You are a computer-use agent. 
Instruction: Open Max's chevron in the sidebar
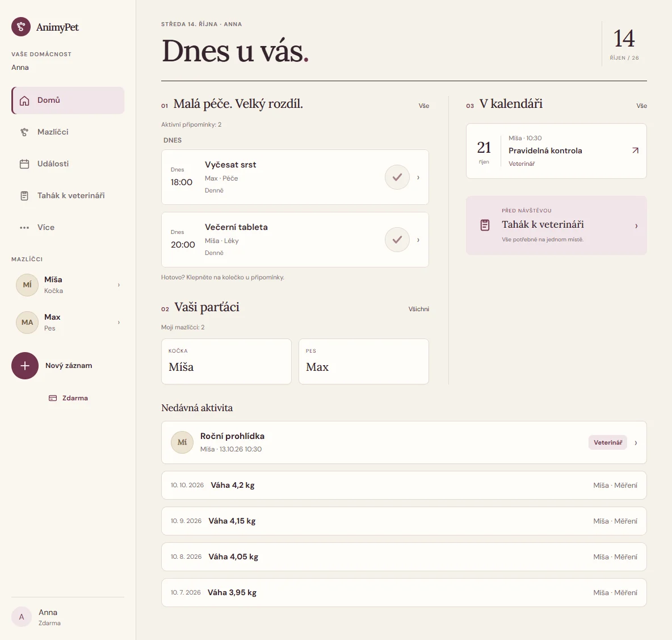point(119,323)
